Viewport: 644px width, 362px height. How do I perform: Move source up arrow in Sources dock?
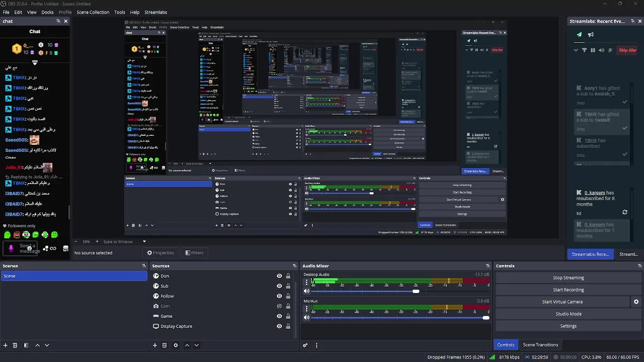tap(187, 345)
